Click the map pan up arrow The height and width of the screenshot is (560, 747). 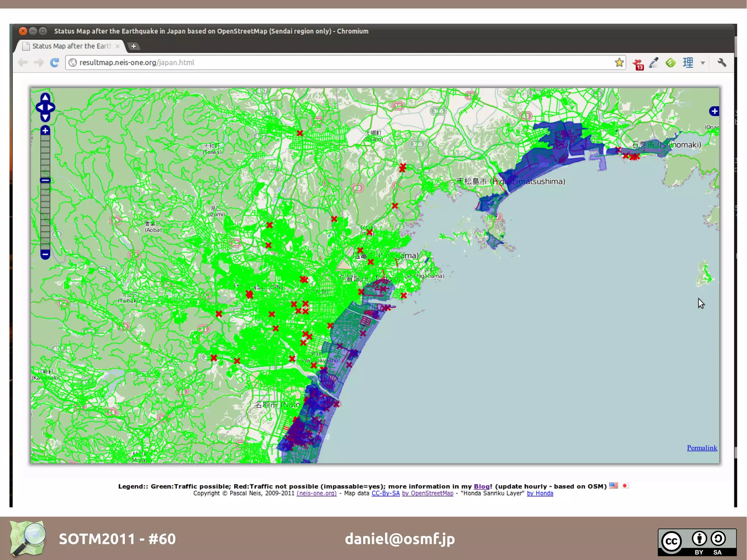[45, 97]
